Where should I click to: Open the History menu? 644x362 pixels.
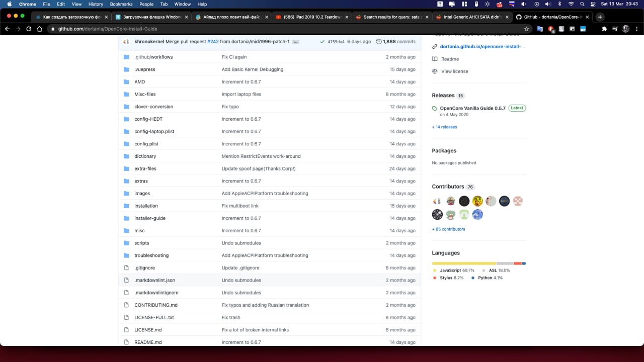pos(96,4)
